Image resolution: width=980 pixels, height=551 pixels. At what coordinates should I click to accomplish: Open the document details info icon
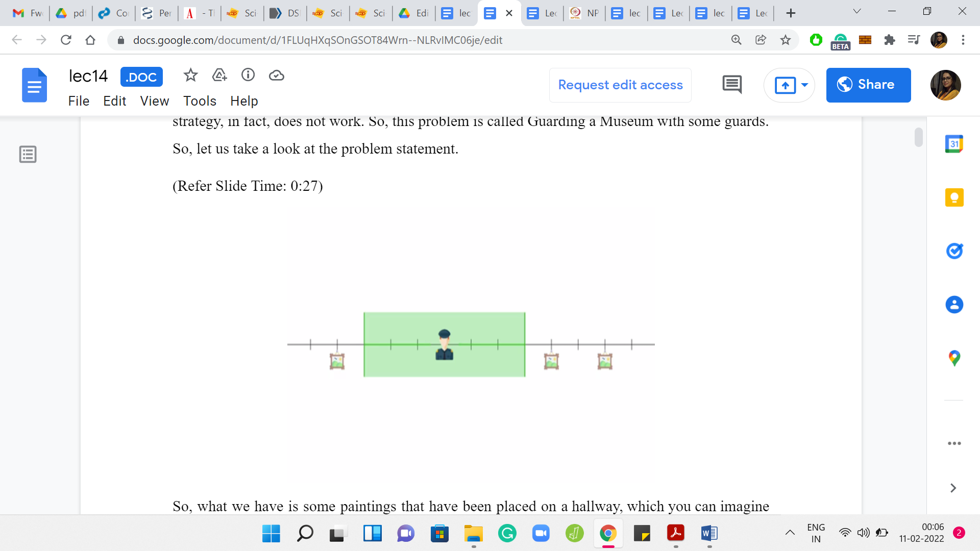click(x=248, y=76)
